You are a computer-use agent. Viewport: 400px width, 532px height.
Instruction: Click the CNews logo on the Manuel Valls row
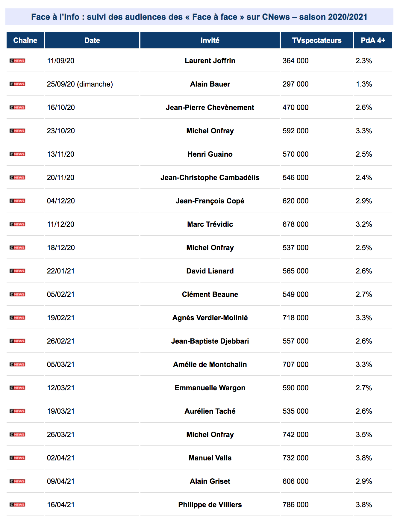pyautogui.click(x=17, y=458)
